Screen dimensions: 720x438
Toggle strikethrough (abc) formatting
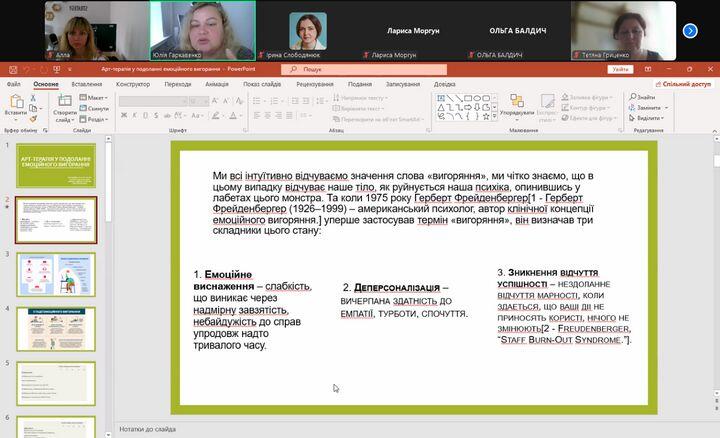[167, 115]
